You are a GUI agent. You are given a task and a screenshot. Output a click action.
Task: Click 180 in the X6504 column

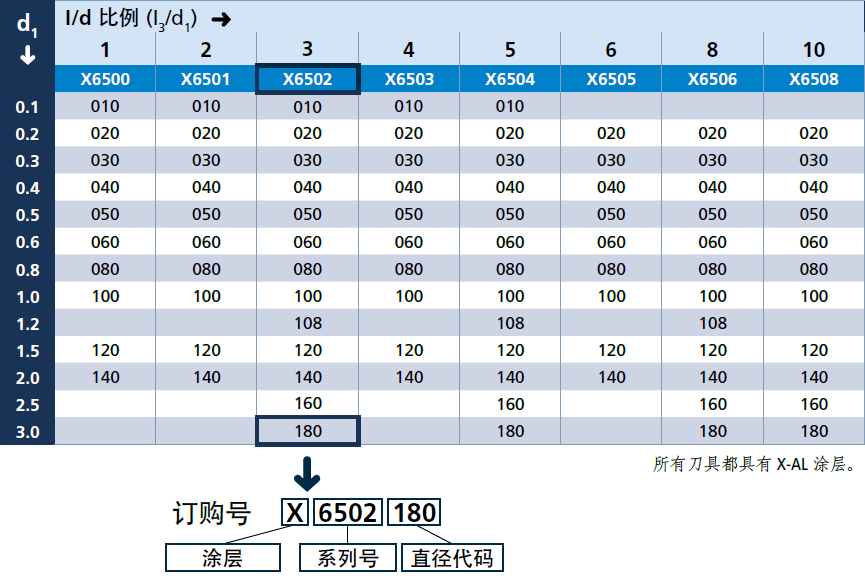click(510, 431)
